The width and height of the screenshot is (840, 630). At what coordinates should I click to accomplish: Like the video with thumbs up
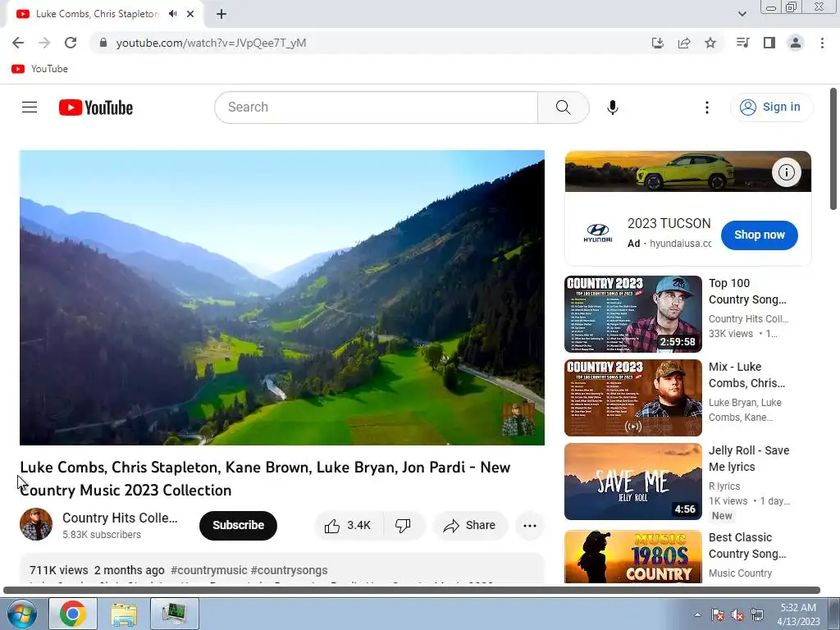coord(348,526)
